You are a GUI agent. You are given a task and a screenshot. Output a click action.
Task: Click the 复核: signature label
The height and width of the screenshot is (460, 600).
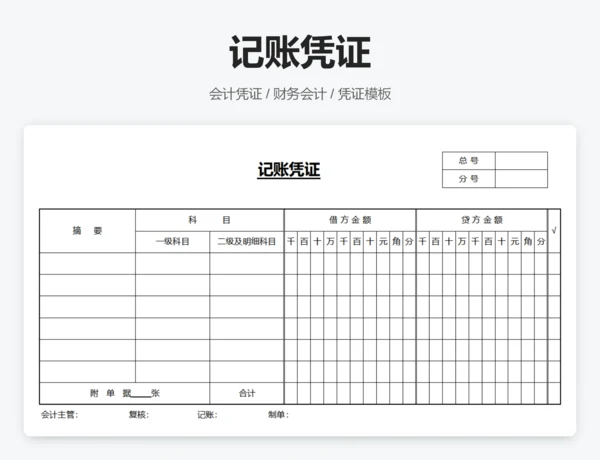click(x=139, y=414)
